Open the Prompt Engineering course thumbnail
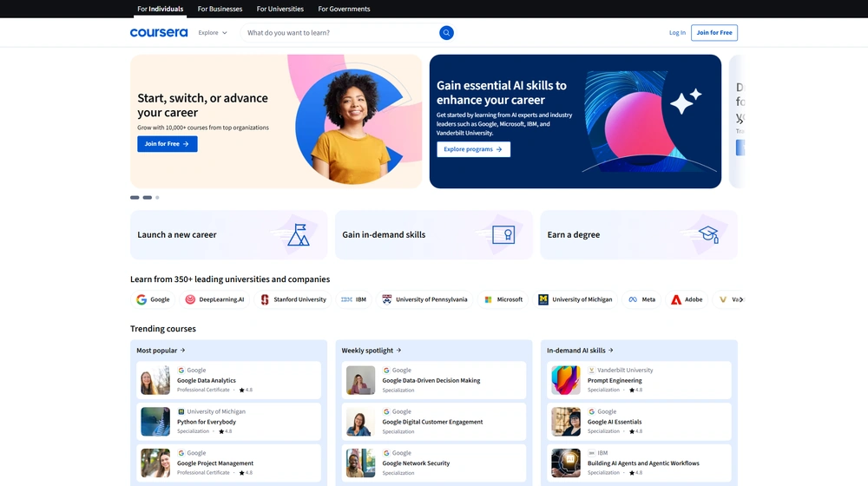868x486 pixels. point(566,380)
